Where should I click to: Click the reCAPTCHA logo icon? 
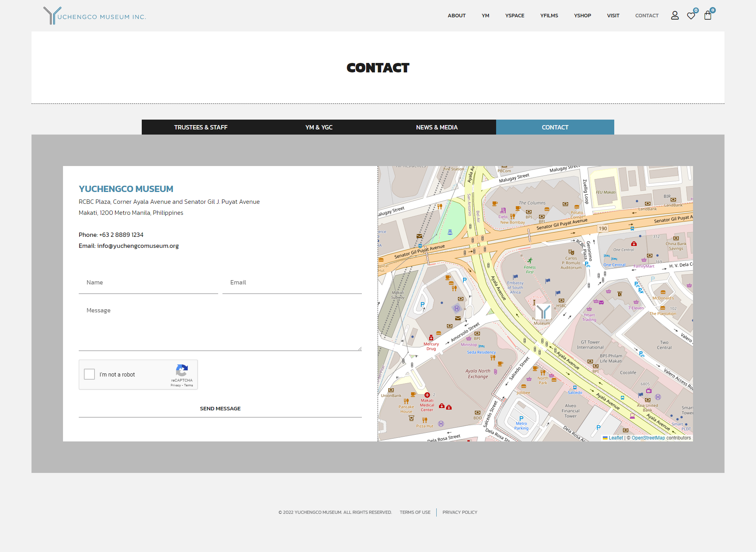pyautogui.click(x=182, y=370)
